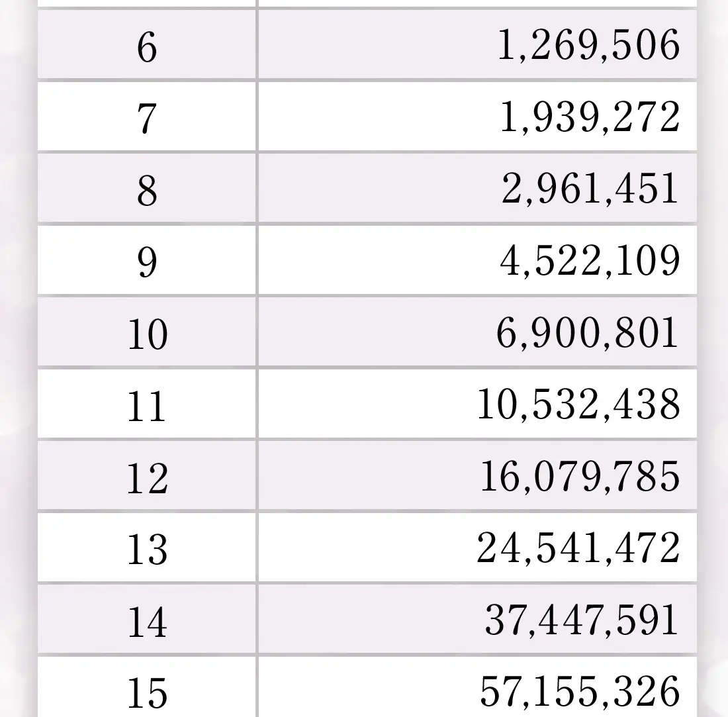Select the value 6,900,801

(x=587, y=332)
